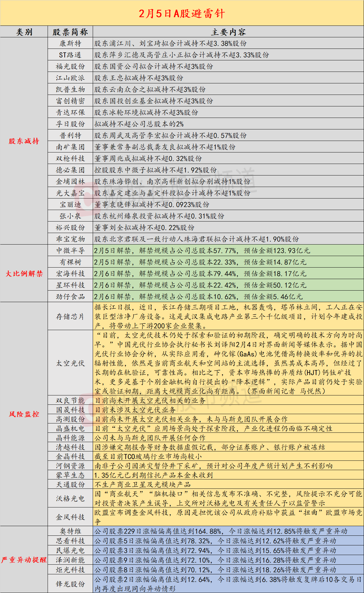This screenshot has height=593, width=364.
Task: Click the ST路通 stock name cell
Action: [x=70, y=55]
